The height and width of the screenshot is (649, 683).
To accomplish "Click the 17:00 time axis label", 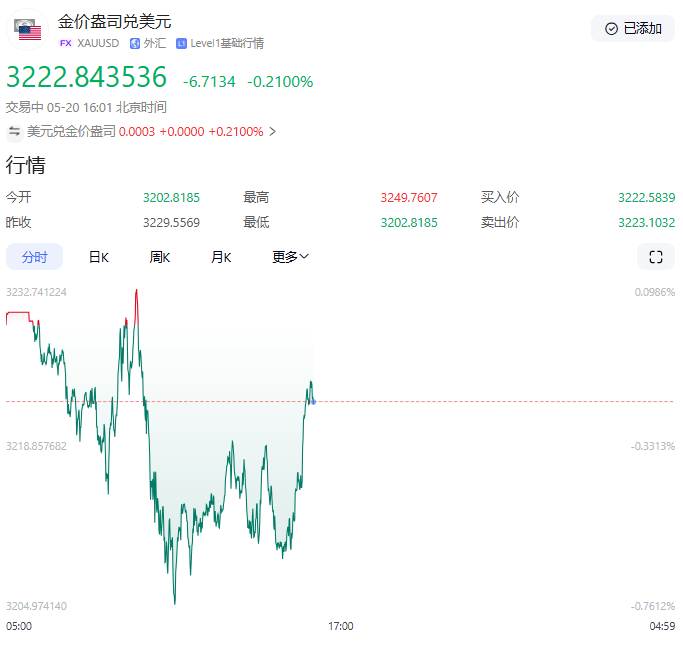I will point(341,626).
